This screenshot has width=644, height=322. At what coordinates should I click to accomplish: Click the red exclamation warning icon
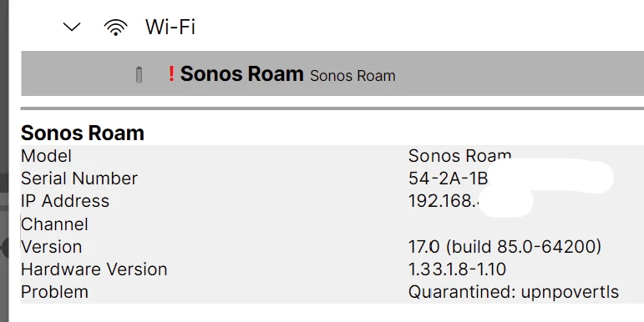click(x=171, y=74)
